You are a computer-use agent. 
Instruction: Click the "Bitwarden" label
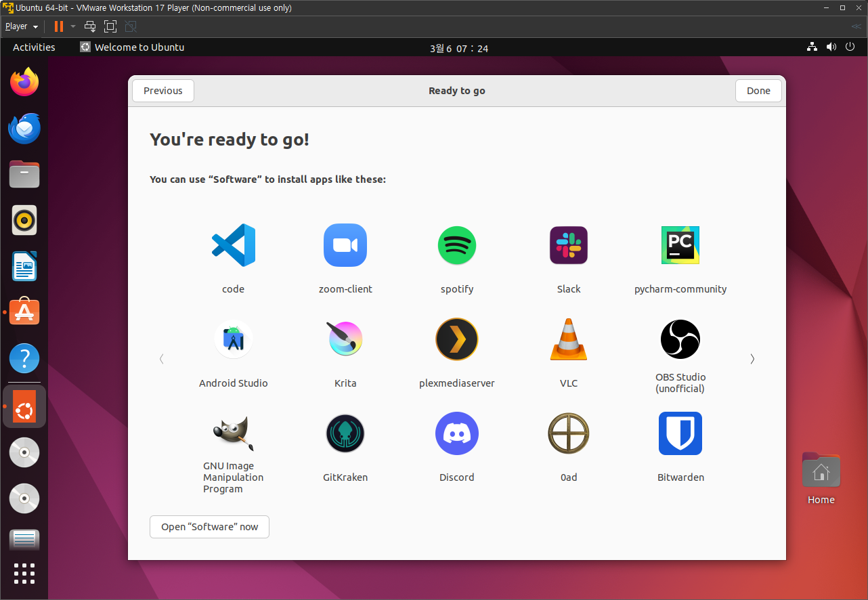point(680,477)
